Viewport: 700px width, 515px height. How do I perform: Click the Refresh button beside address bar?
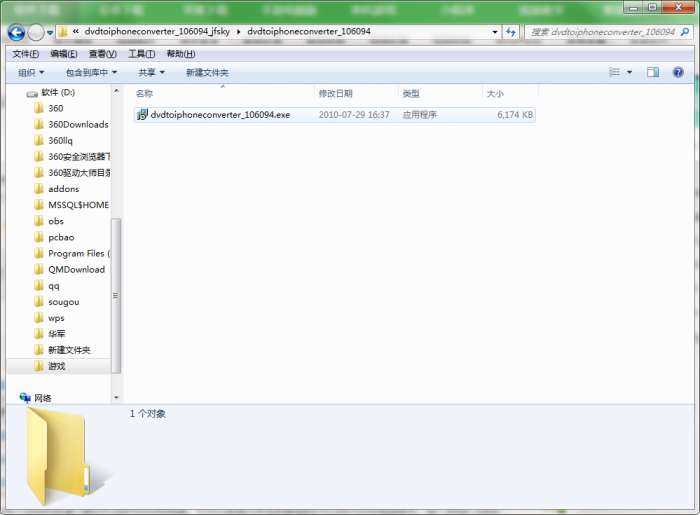[511, 32]
